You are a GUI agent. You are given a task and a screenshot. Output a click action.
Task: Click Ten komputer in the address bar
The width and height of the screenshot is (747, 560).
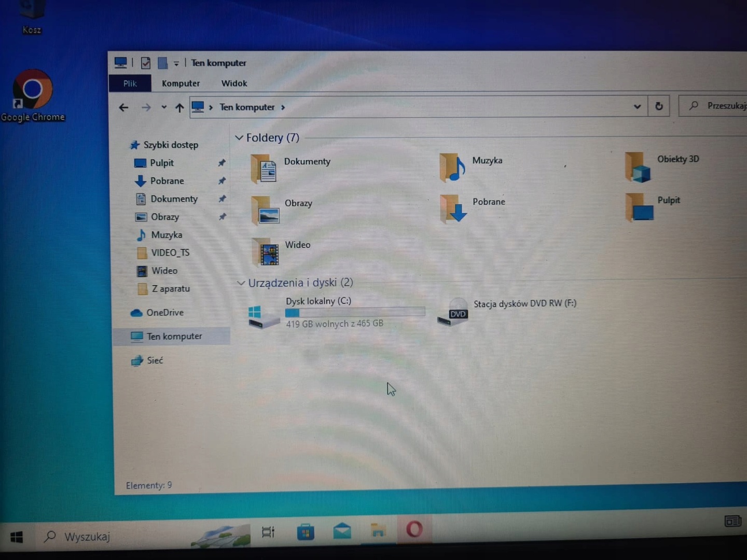(x=247, y=107)
